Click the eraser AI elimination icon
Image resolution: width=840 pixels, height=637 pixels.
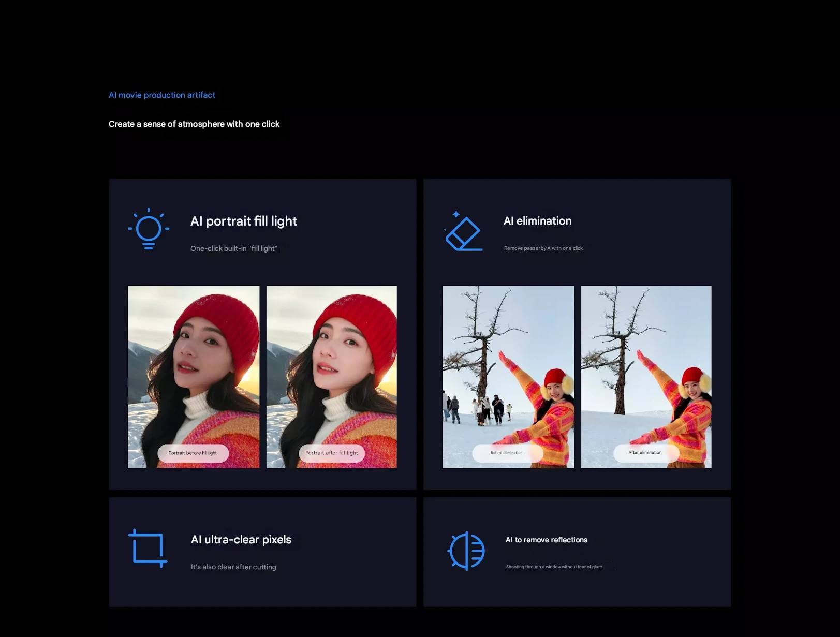[463, 232]
